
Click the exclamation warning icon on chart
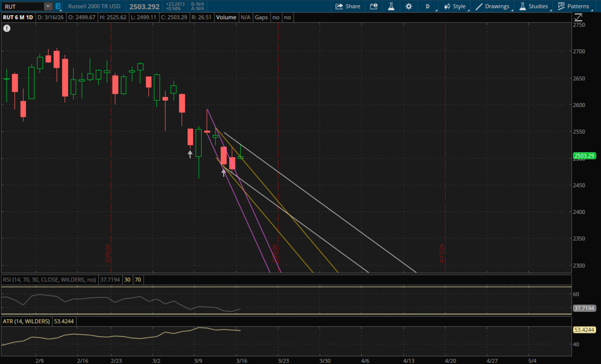pos(7,28)
